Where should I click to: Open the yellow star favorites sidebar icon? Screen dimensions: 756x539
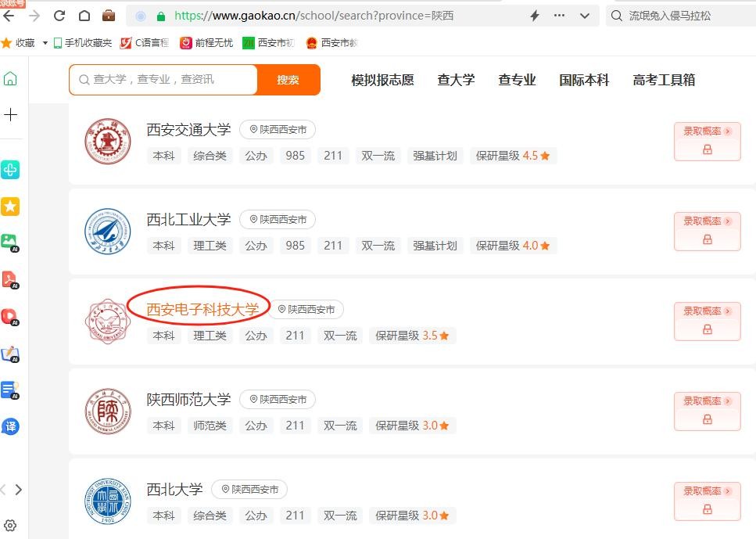point(10,207)
